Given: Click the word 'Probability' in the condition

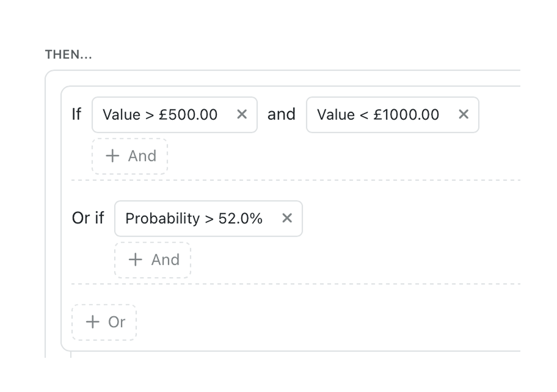Looking at the screenshot, I should coord(162,219).
